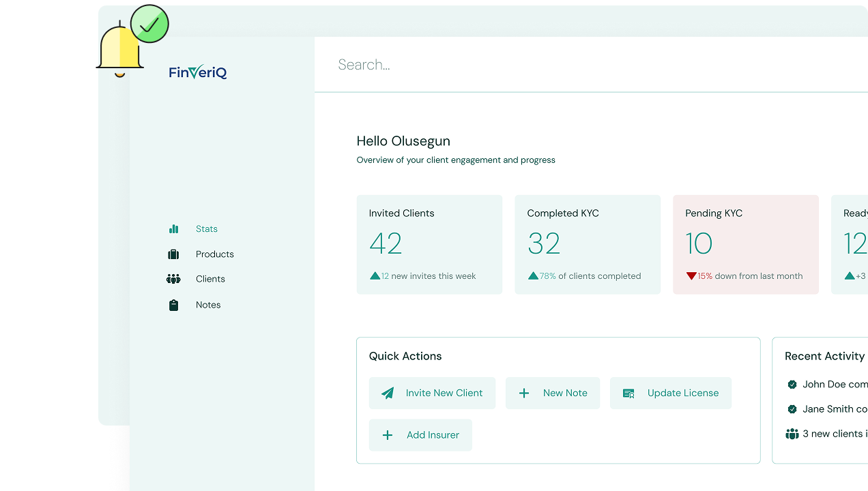Viewport: 868px width, 491px height.
Task: Click the FinVeriQ logo
Action: (x=197, y=72)
